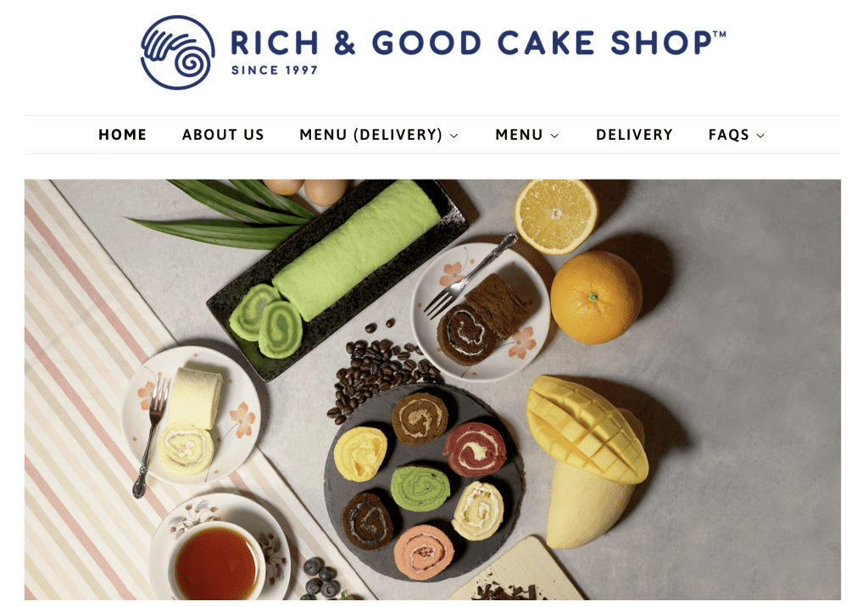Navigate to the DELIVERY page

pos(634,135)
